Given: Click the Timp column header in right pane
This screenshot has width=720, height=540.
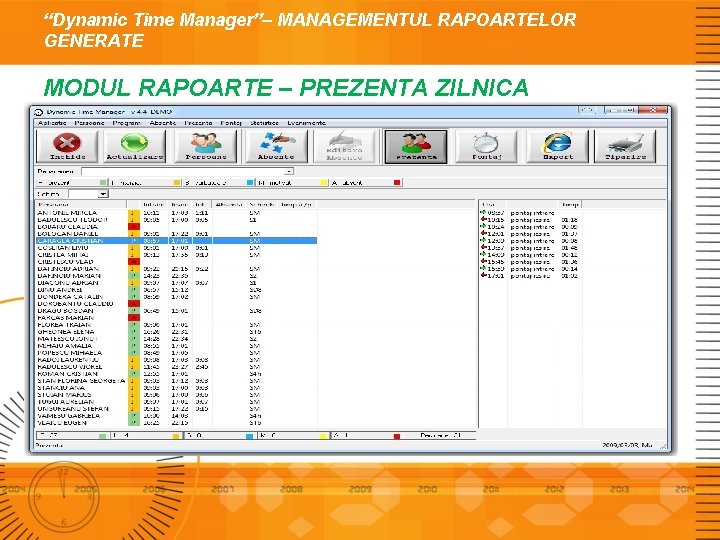Looking at the screenshot, I should click(x=570, y=204).
